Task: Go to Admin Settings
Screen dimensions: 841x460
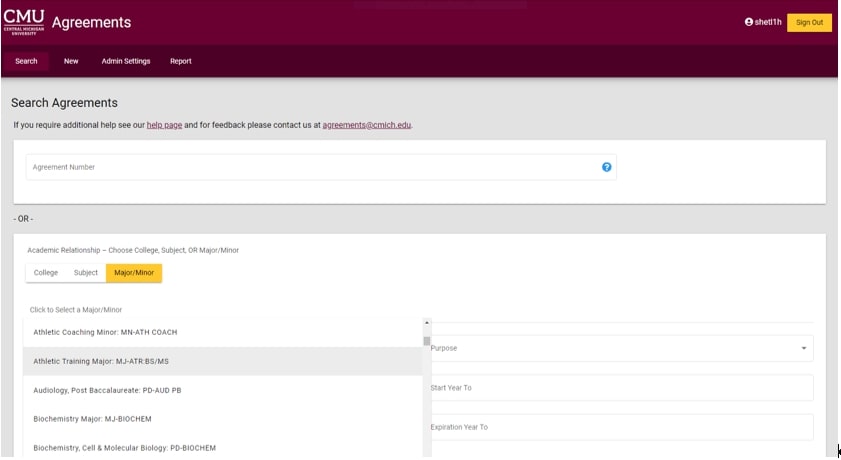Action: pos(126,61)
